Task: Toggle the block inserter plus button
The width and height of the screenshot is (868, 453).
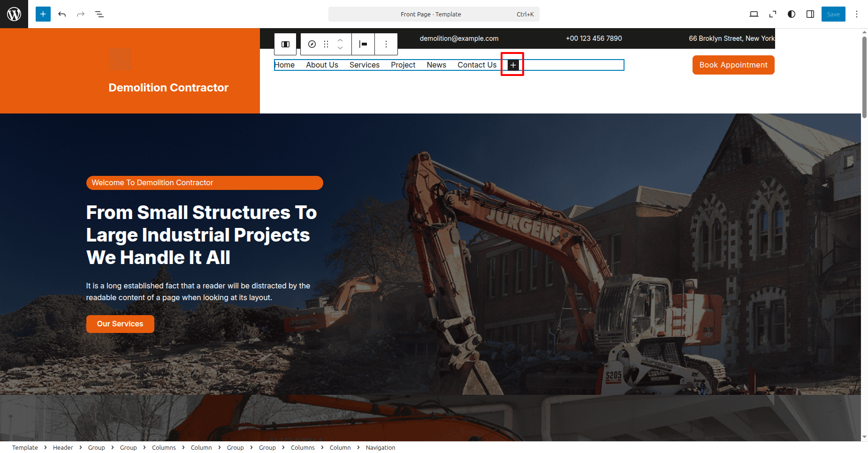Action: click(43, 14)
